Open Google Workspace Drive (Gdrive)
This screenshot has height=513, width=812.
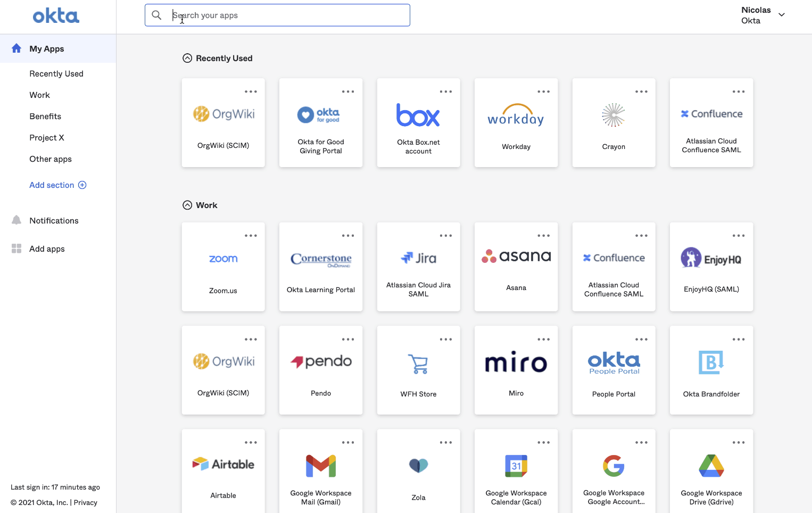(711, 471)
